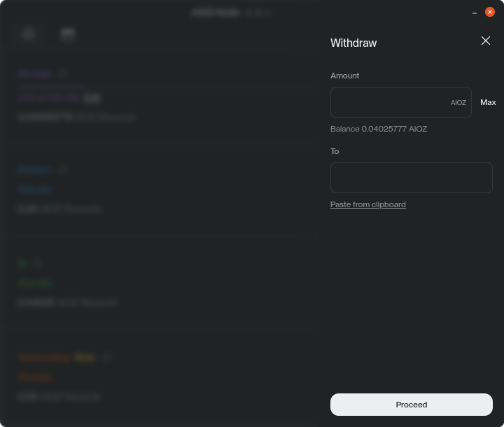The width and height of the screenshot is (504, 427).
Task: Click the info icon beside the orange Beta heading
Action: [x=106, y=357]
